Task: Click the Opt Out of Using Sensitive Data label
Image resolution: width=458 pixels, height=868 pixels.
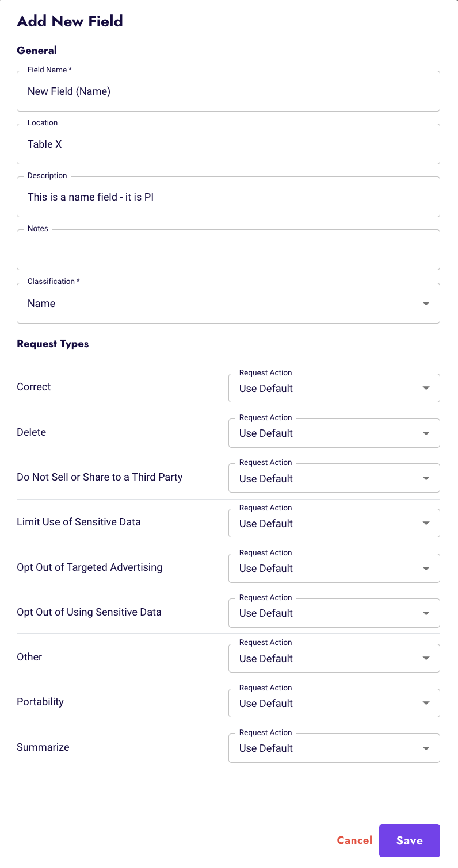Action: click(89, 612)
